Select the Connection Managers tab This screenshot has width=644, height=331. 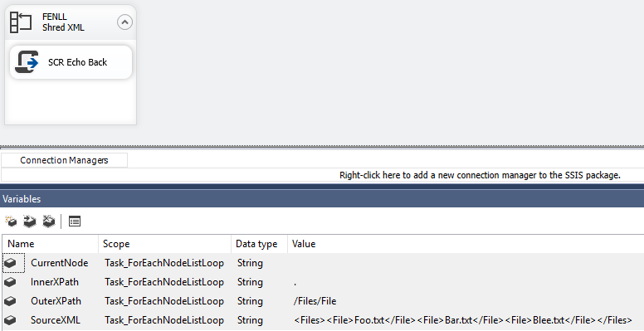64,160
